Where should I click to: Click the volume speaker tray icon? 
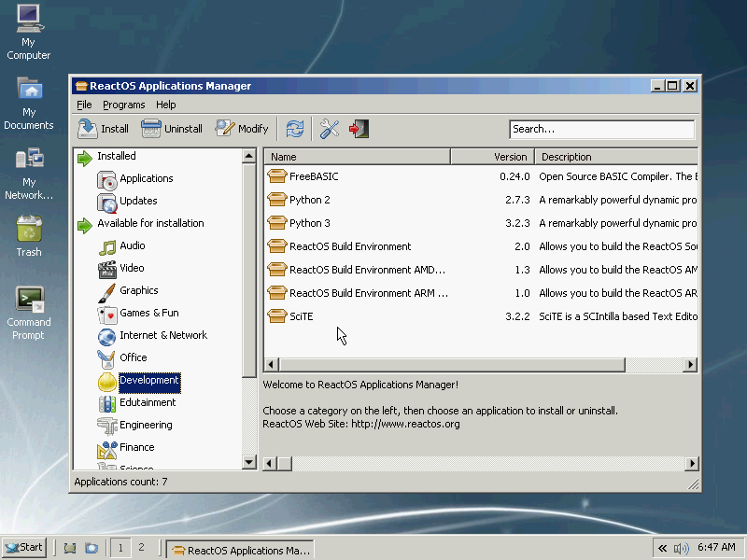point(682,549)
